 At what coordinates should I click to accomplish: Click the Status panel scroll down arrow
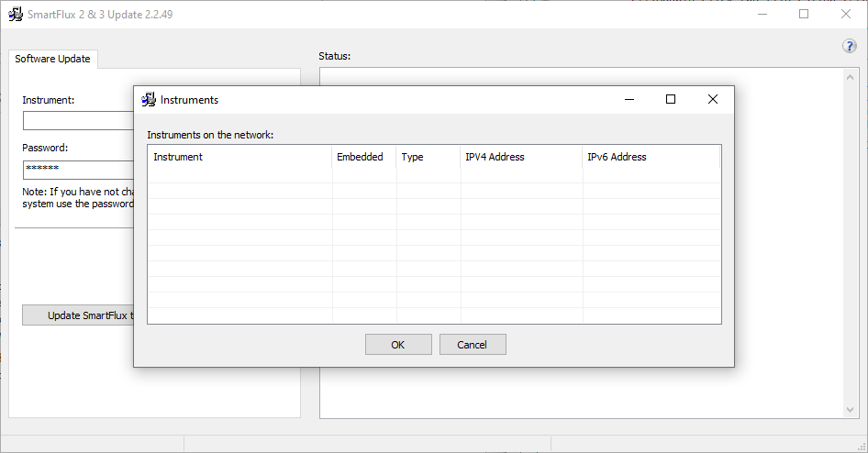point(850,410)
